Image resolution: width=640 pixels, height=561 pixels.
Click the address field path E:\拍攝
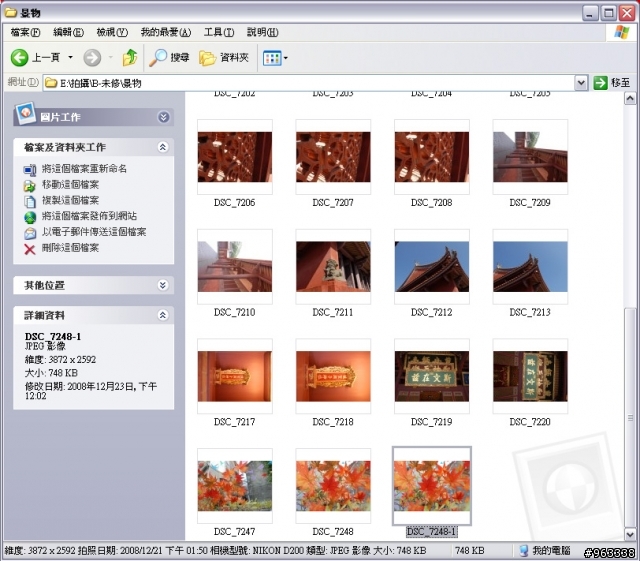coord(100,83)
